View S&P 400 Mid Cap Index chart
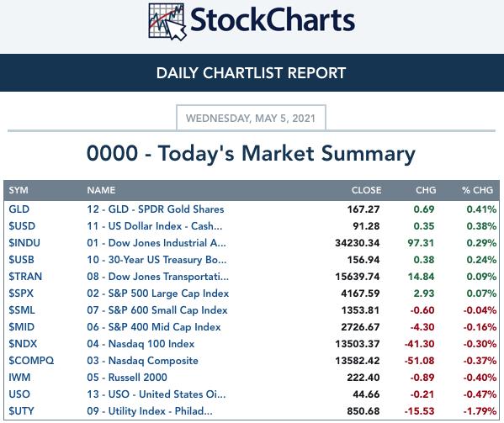Image resolution: width=504 pixels, height=423 pixels. [x=154, y=327]
